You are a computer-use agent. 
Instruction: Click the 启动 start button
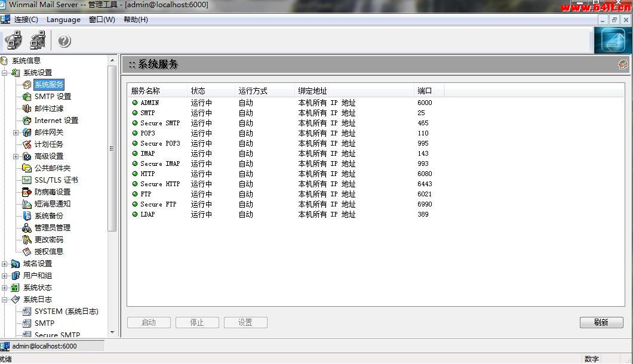click(149, 322)
